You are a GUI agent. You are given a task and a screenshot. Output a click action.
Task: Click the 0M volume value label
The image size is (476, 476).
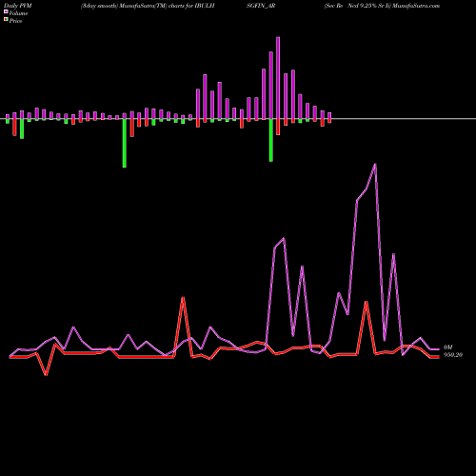[447, 347]
